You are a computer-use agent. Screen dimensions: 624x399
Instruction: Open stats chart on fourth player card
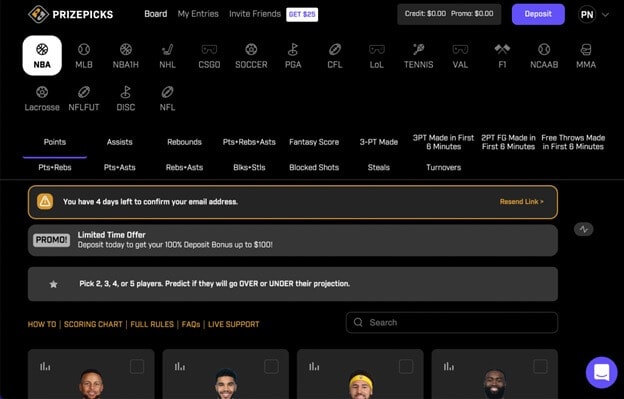pyautogui.click(x=448, y=366)
